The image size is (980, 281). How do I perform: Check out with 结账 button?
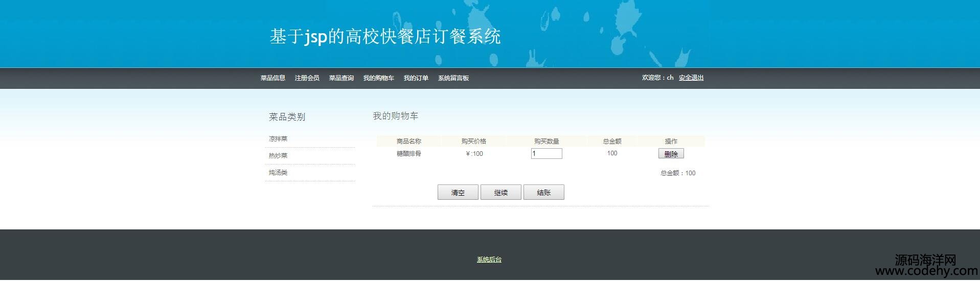pyautogui.click(x=544, y=193)
